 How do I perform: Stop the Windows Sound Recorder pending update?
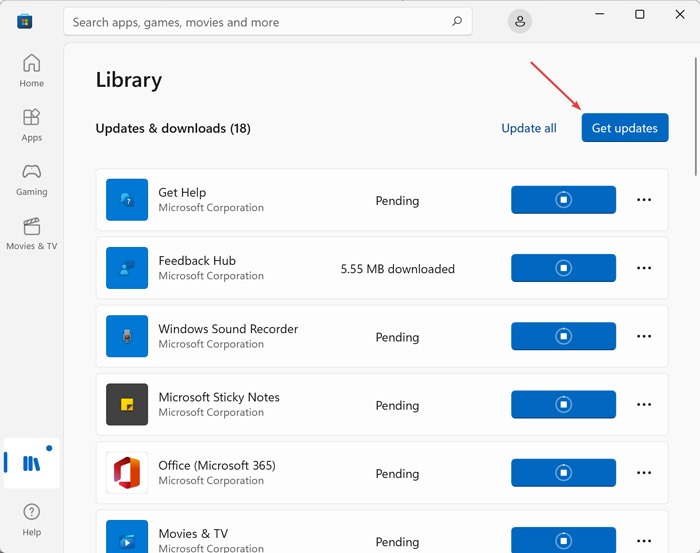(563, 336)
